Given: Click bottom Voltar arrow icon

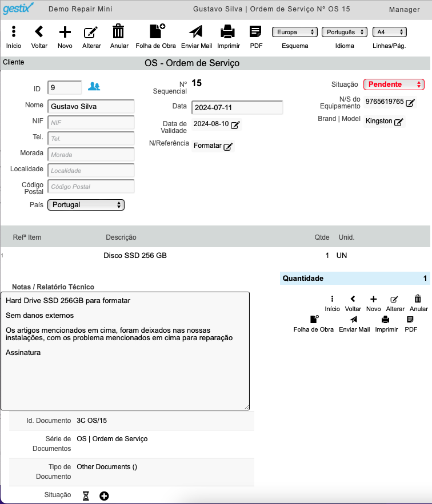Looking at the screenshot, I should 353,299.
